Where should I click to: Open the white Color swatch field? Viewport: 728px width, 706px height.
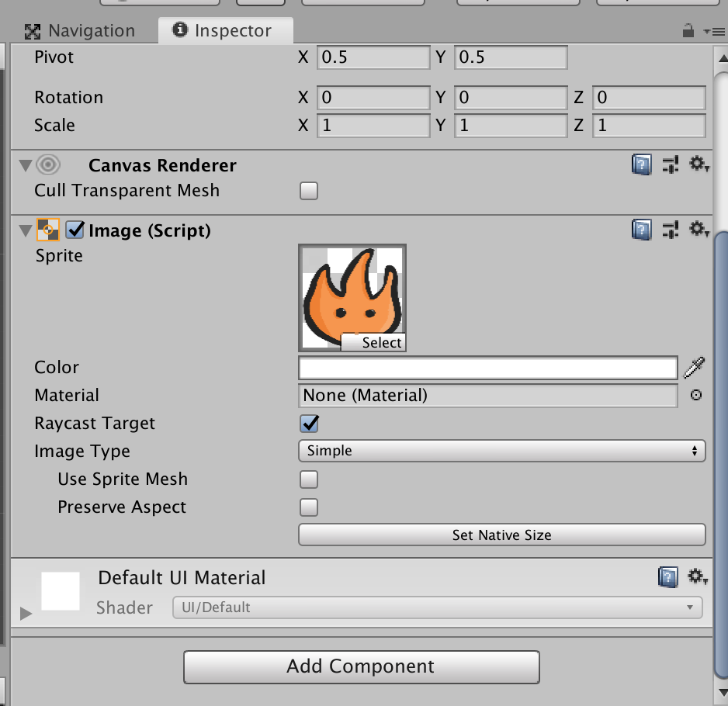click(487, 368)
